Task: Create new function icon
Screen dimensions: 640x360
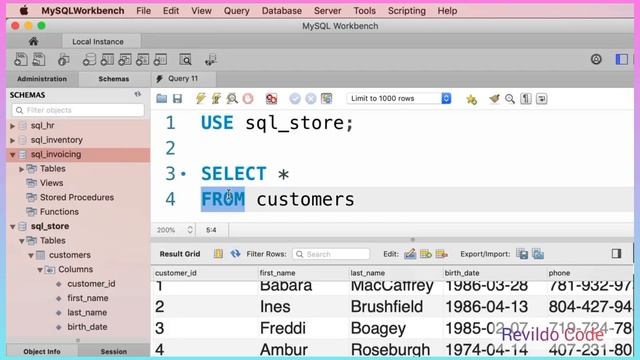Action: 160,60
